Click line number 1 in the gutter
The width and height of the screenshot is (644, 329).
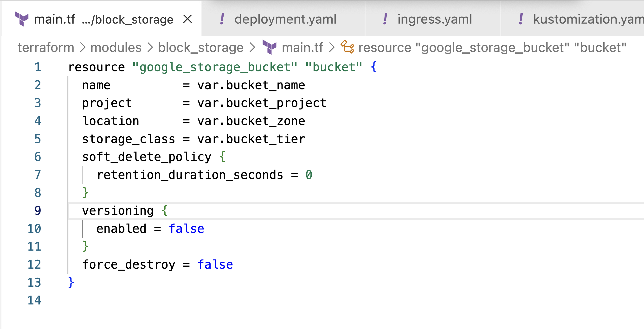click(38, 67)
